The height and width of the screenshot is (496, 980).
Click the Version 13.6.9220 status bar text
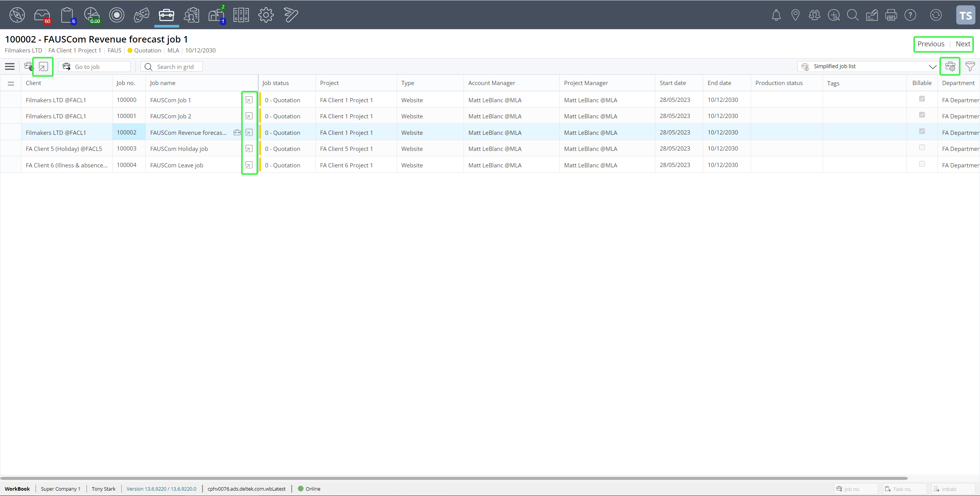161,489
